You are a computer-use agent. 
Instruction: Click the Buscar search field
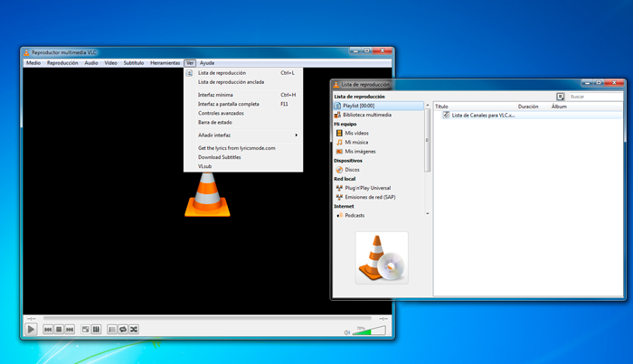tap(595, 97)
